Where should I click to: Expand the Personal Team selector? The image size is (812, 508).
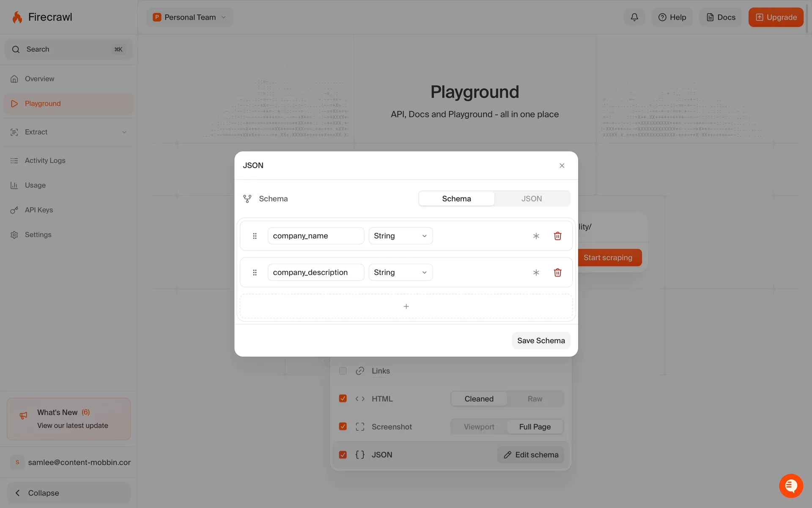pyautogui.click(x=189, y=17)
